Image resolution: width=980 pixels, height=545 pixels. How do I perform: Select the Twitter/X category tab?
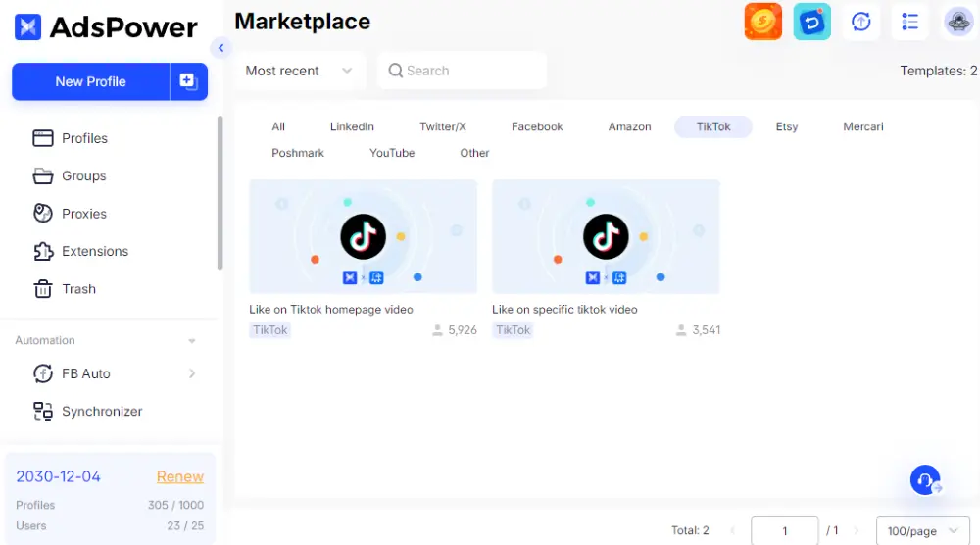pos(443,126)
